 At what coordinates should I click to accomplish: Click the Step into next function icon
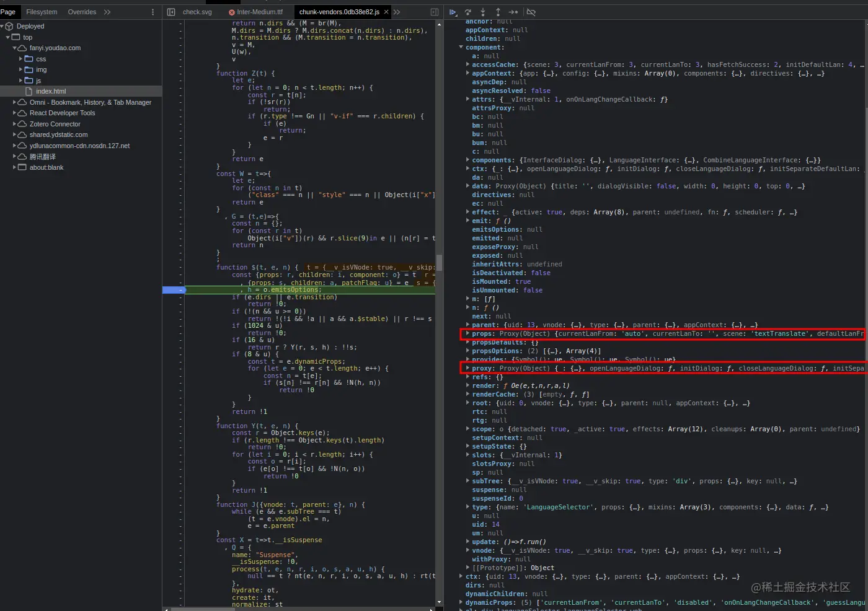coord(483,12)
